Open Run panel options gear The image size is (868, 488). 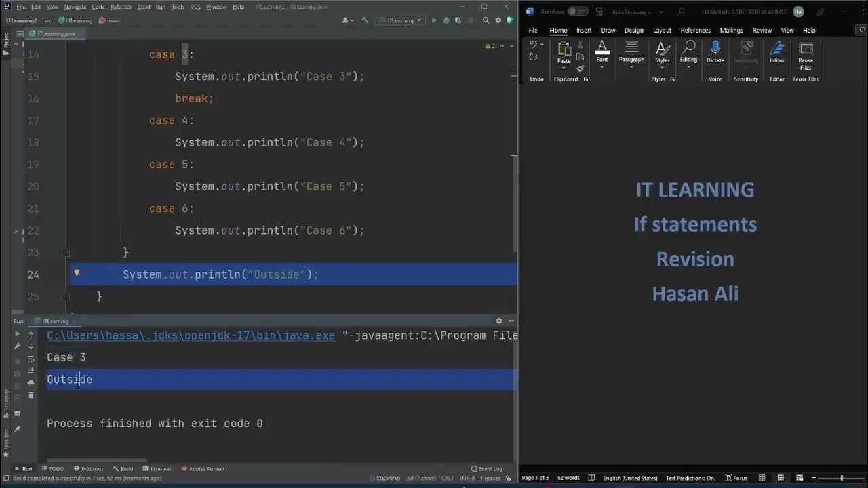pos(499,321)
